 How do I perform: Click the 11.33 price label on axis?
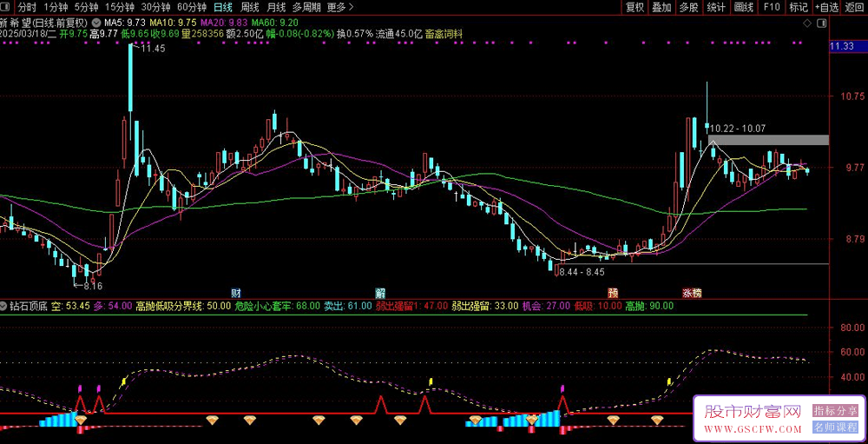click(842, 46)
